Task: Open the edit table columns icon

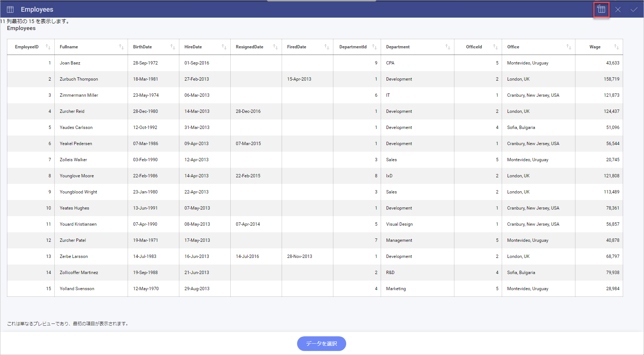Action: click(601, 10)
